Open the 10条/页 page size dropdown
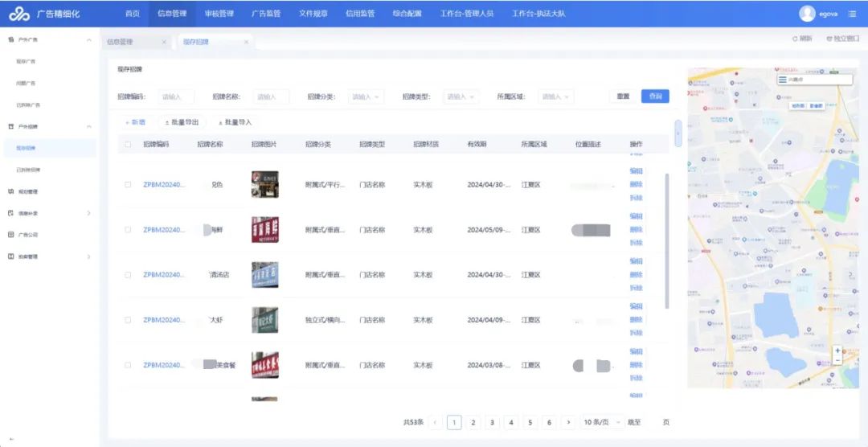868x447 pixels. (x=600, y=422)
